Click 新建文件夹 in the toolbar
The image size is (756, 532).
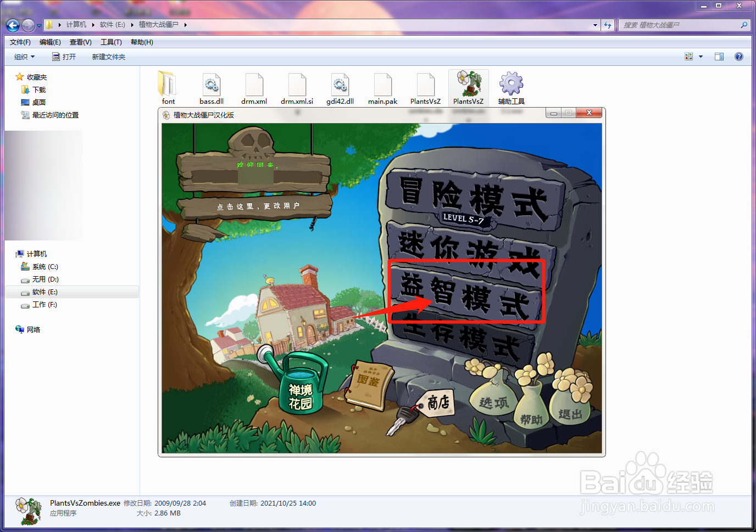pyautogui.click(x=109, y=57)
